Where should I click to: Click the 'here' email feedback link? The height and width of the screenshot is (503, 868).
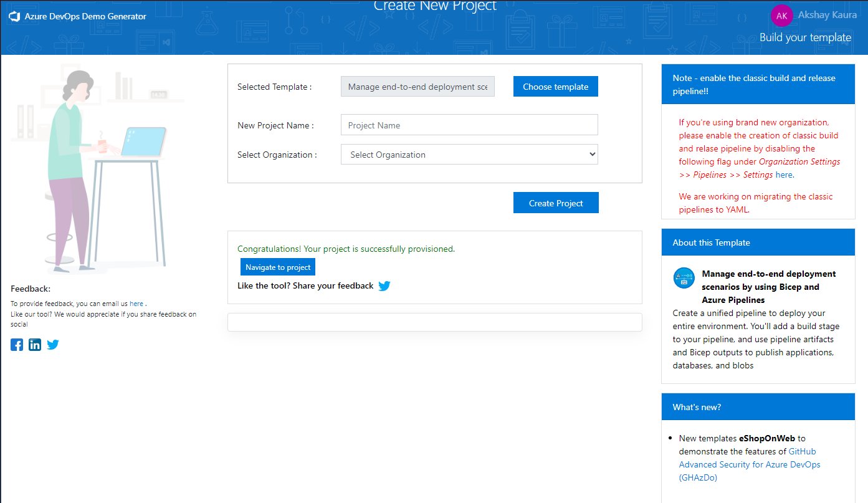(136, 304)
